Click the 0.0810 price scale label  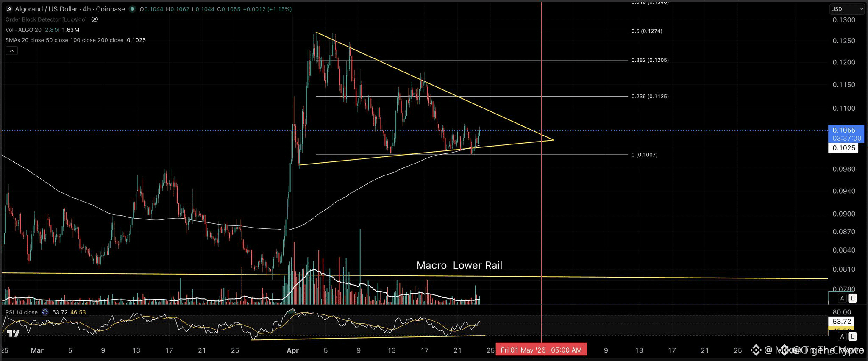pyautogui.click(x=844, y=269)
